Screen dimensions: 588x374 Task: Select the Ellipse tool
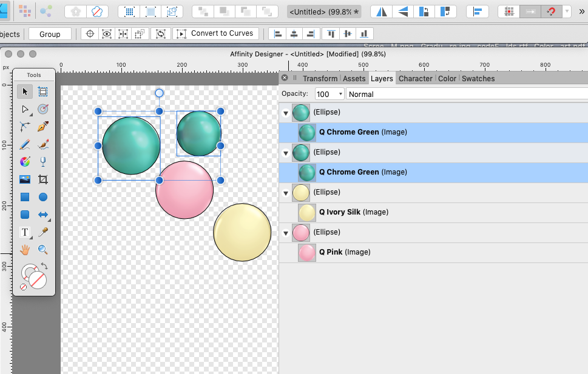pyautogui.click(x=44, y=196)
